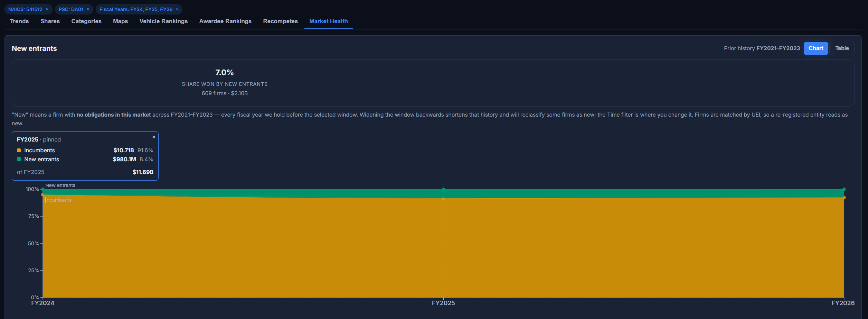Click the $980.1M New entrants value
This screenshot has height=319, width=868.
point(124,159)
